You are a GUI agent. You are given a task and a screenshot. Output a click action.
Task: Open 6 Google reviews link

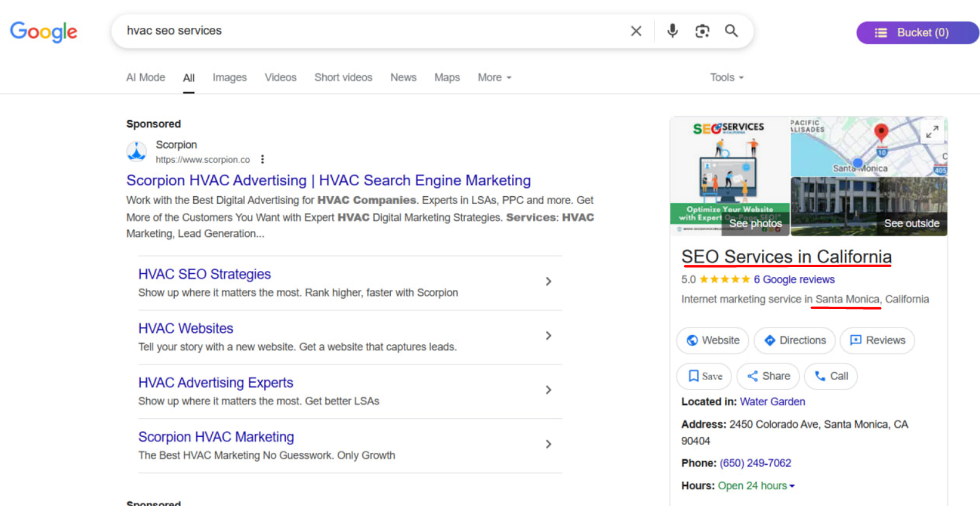pyautogui.click(x=794, y=280)
